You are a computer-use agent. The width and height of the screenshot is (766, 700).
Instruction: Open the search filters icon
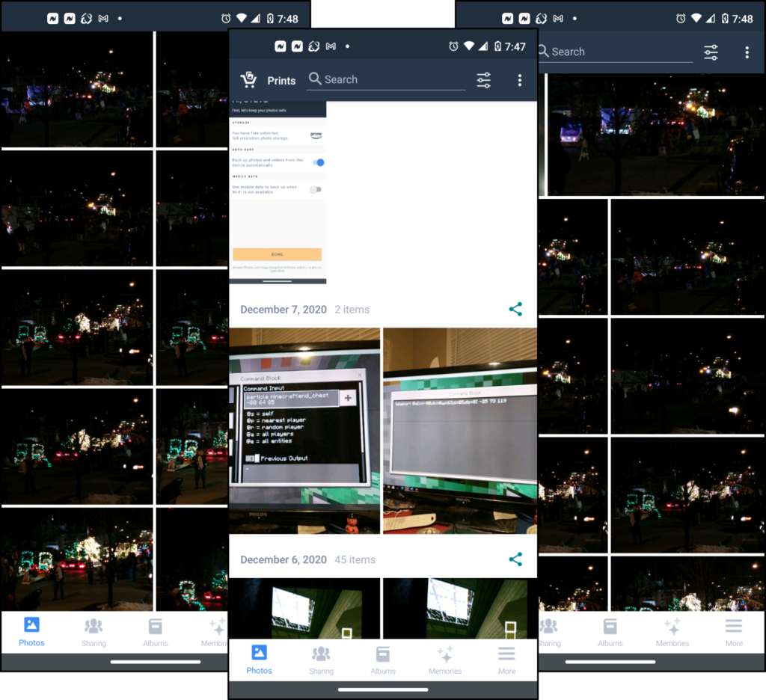(x=483, y=79)
